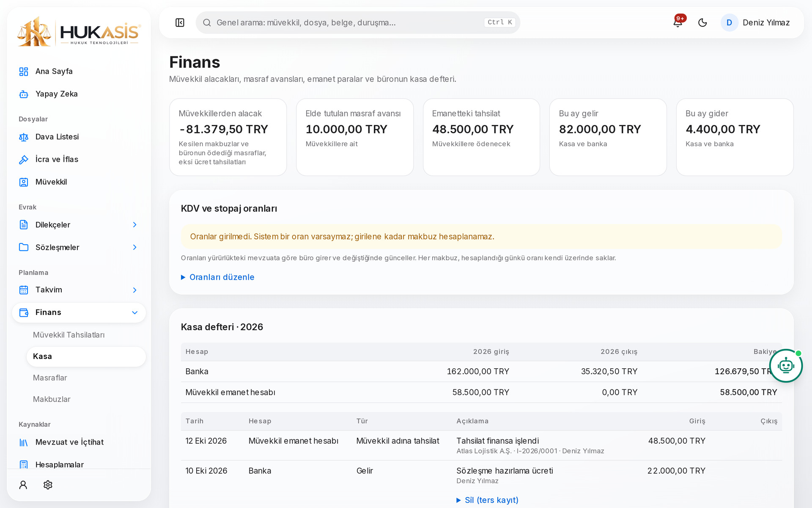The height and width of the screenshot is (508, 812).
Task: Open Deniz Yılmaz account menu
Action: click(755, 22)
